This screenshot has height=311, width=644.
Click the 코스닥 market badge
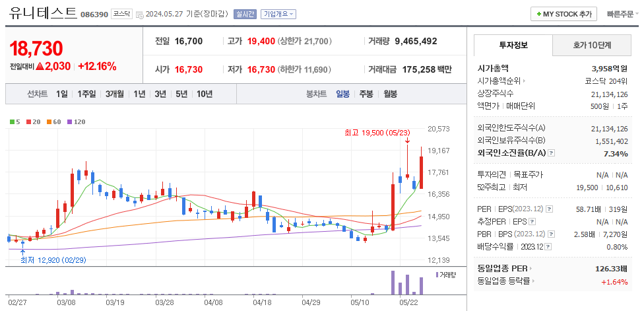121,14
